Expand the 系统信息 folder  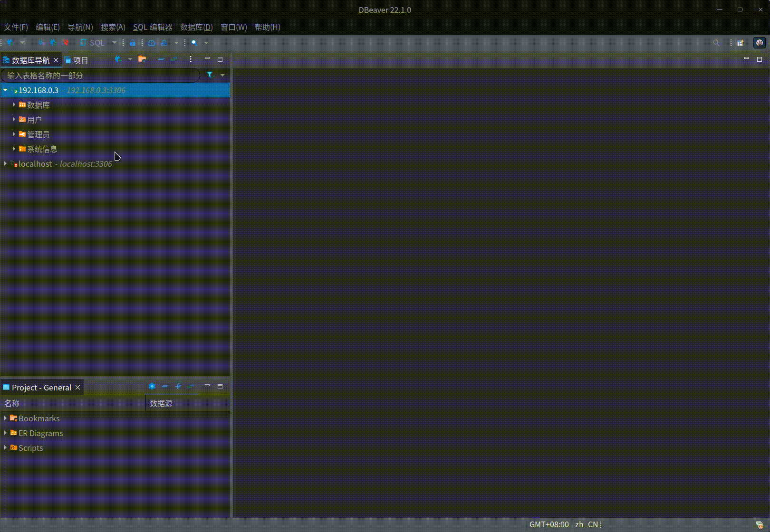pyautogui.click(x=14, y=149)
